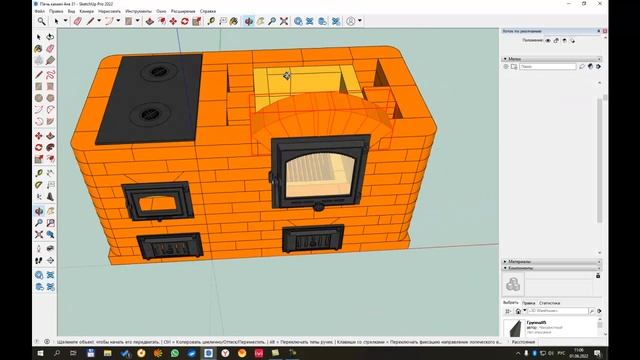Expand the Материалы panel
This screenshot has height=360, width=640.
pyautogui.click(x=505, y=262)
